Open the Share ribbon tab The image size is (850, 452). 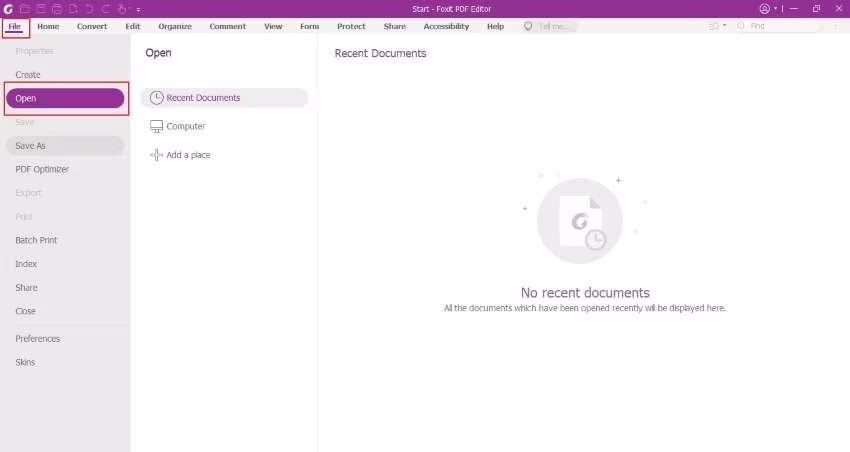pyautogui.click(x=395, y=26)
